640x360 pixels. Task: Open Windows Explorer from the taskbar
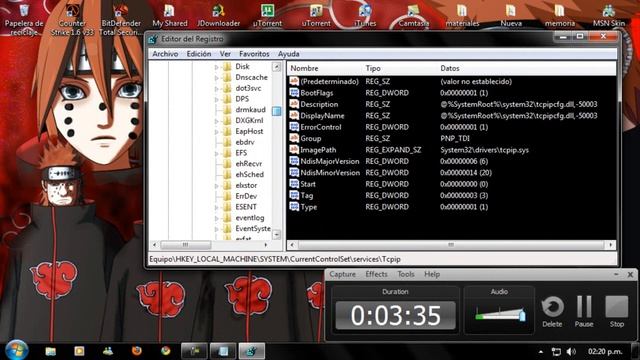pyautogui.click(x=51, y=351)
